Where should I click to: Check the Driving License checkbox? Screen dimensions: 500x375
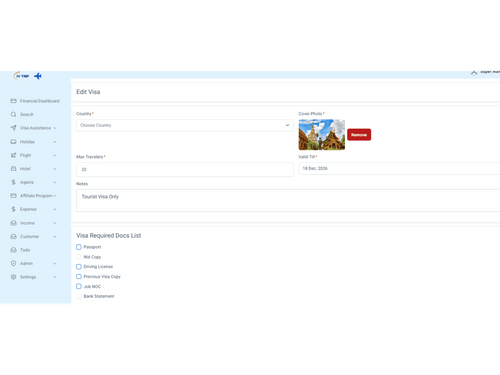click(79, 267)
